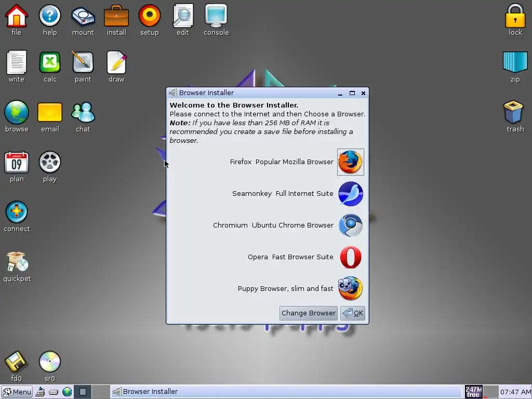Screen dimensions: 532x399
Task: Click the 07:47 AM taskbar clock
Action: click(x=515, y=392)
